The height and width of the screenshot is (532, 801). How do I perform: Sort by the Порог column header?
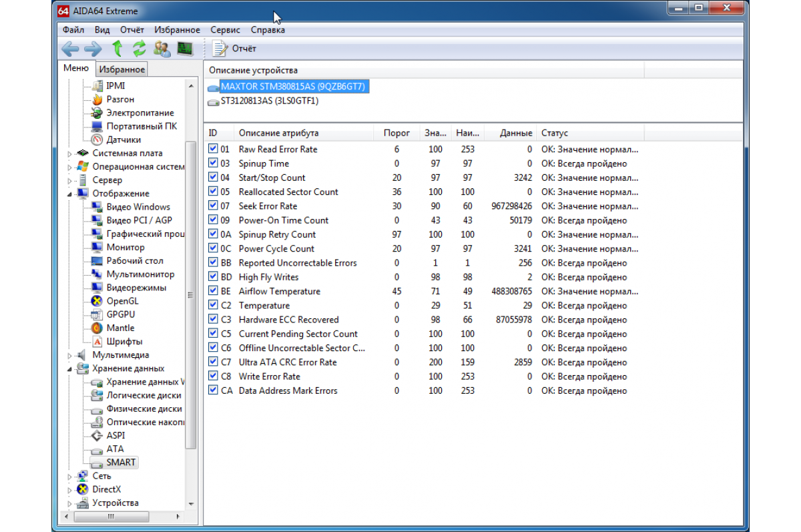[x=397, y=133]
